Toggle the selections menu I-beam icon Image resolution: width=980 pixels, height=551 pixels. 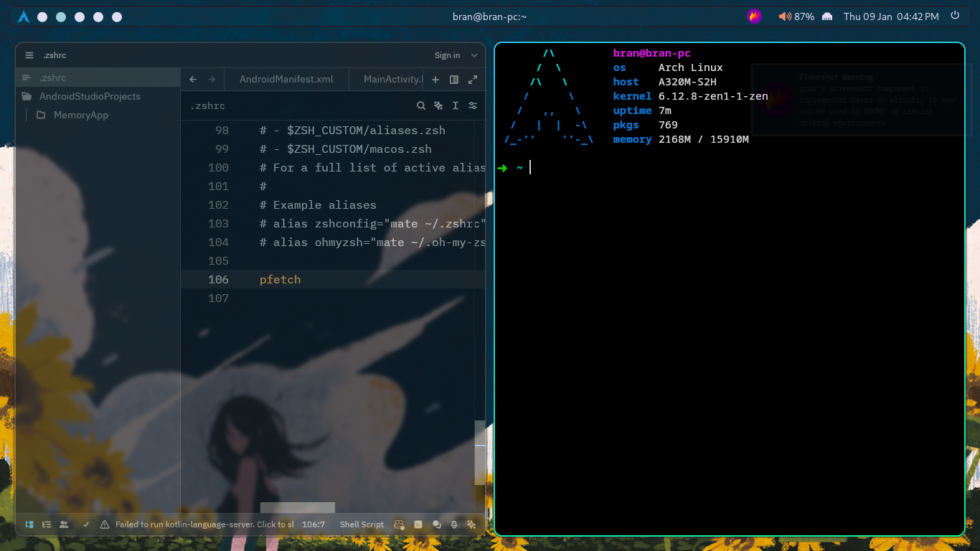[x=456, y=105]
